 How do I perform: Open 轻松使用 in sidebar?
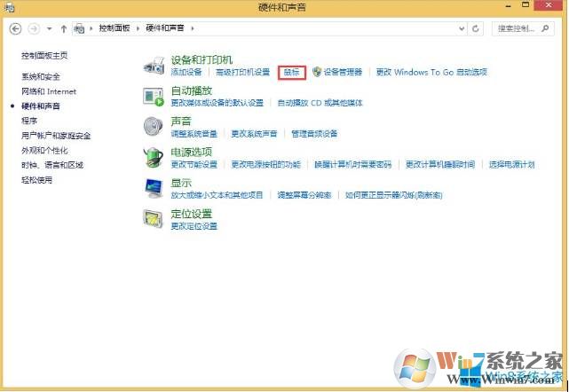point(36,180)
